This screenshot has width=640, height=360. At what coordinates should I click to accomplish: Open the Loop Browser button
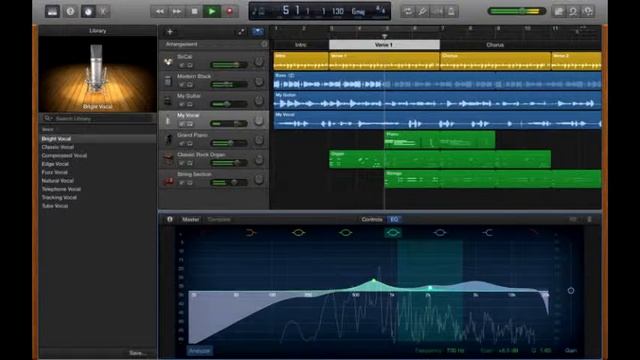coord(573,11)
